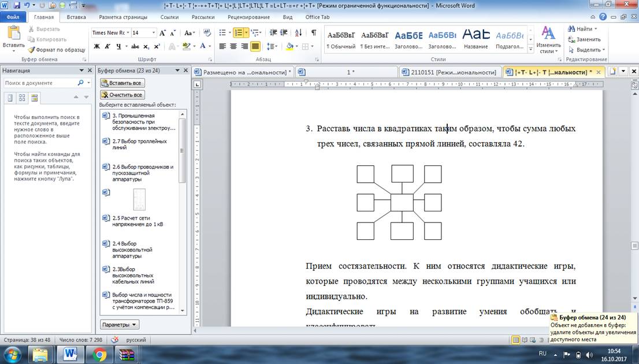The width and height of the screenshot is (639, 364).
Task: Select the sort A-Z icon
Action: point(299,32)
